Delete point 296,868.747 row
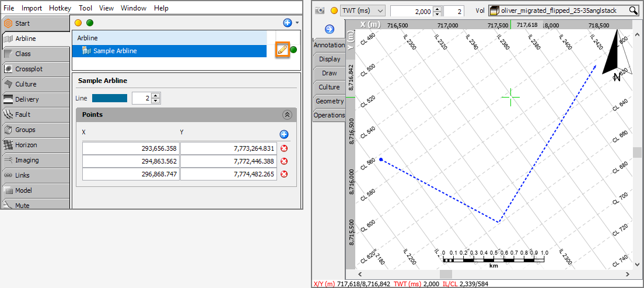The width and height of the screenshot is (644, 288). pyautogui.click(x=284, y=174)
